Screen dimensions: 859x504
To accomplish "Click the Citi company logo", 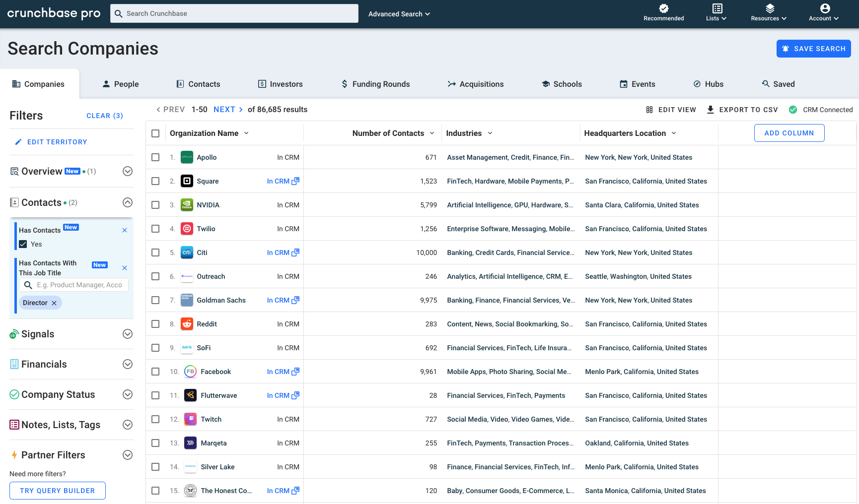I will click(x=187, y=252).
